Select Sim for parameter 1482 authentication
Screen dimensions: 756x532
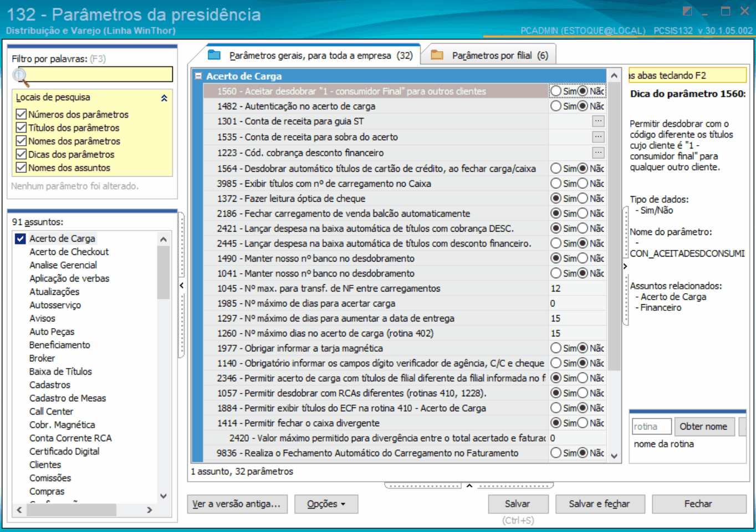point(556,106)
